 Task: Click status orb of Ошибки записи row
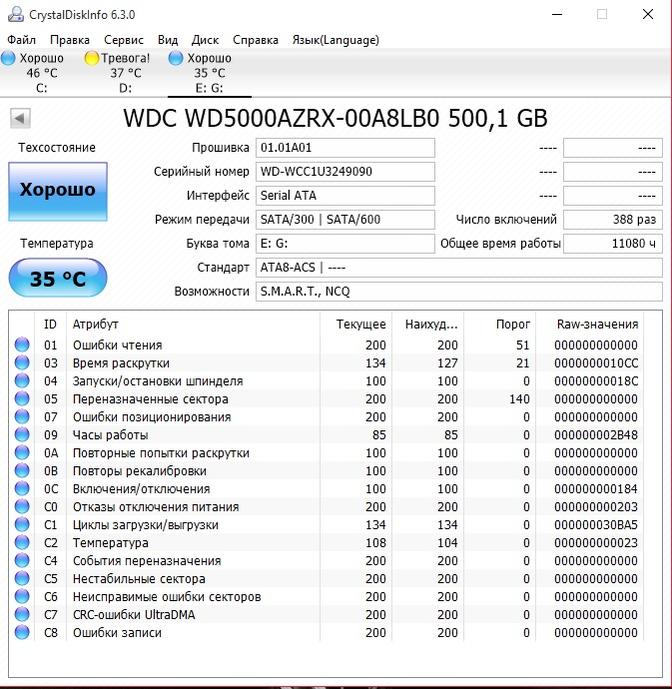pyautogui.click(x=22, y=632)
